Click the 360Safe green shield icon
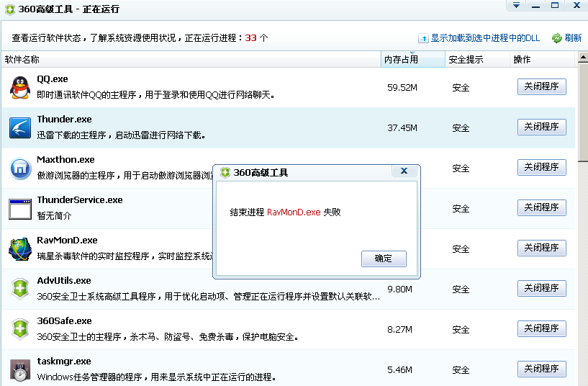 20,329
